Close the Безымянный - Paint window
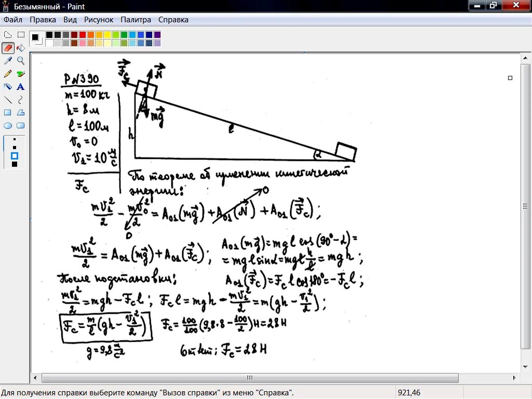The image size is (532, 399). click(516, 5)
